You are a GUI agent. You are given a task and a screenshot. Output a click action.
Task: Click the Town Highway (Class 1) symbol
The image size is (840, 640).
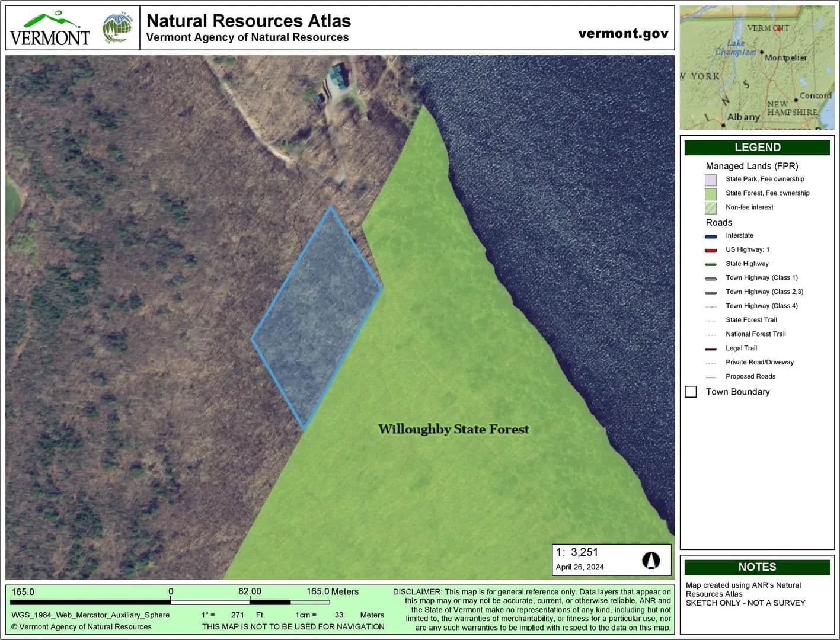pyautogui.click(x=711, y=278)
